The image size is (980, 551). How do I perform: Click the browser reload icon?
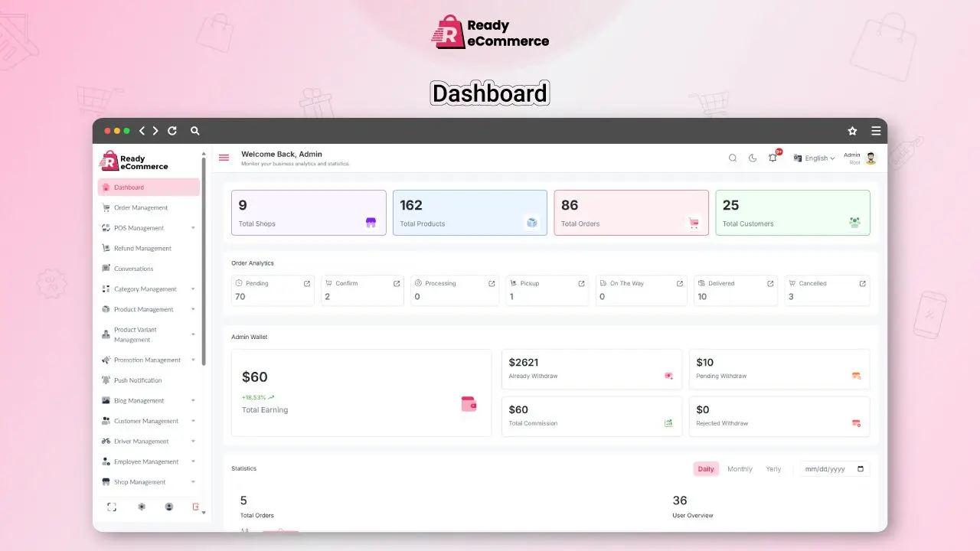pyautogui.click(x=172, y=131)
